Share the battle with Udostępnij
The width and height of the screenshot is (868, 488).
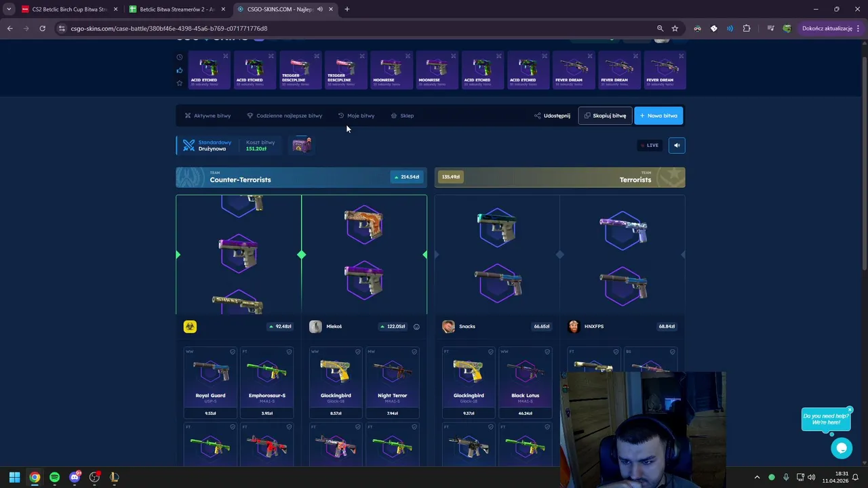tap(552, 116)
